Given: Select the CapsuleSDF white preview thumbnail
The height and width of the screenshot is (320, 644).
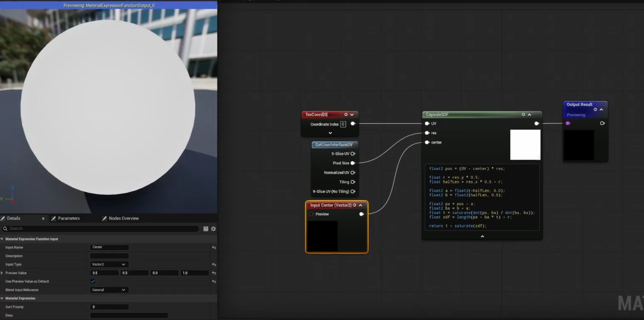Looking at the screenshot, I should (x=525, y=145).
